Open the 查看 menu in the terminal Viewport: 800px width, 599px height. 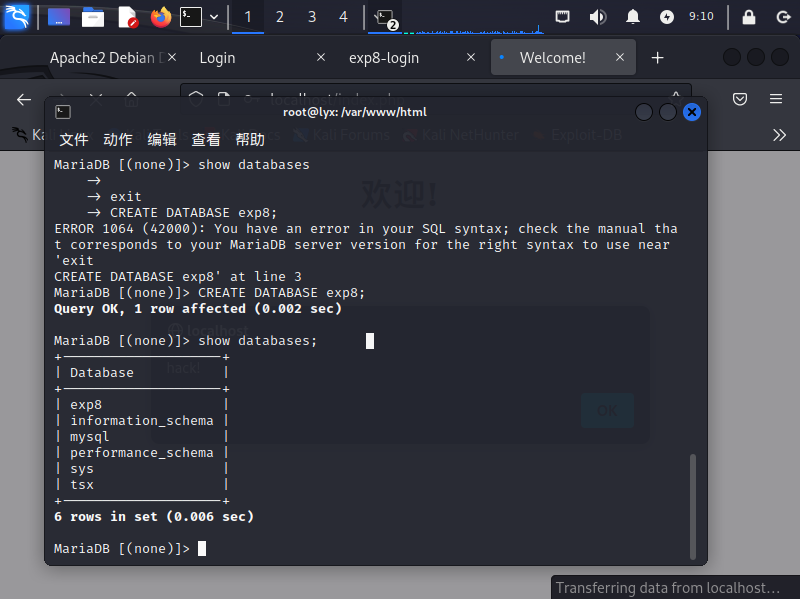(x=206, y=139)
